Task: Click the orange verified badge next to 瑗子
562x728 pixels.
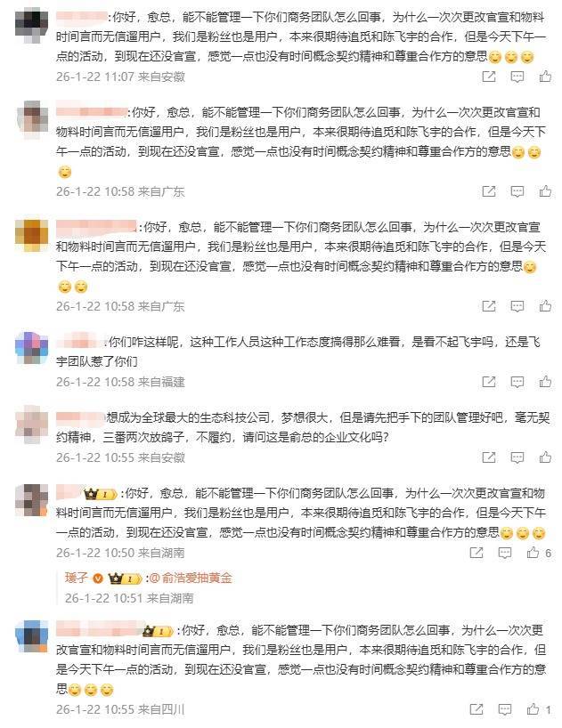Action: (98, 578)
